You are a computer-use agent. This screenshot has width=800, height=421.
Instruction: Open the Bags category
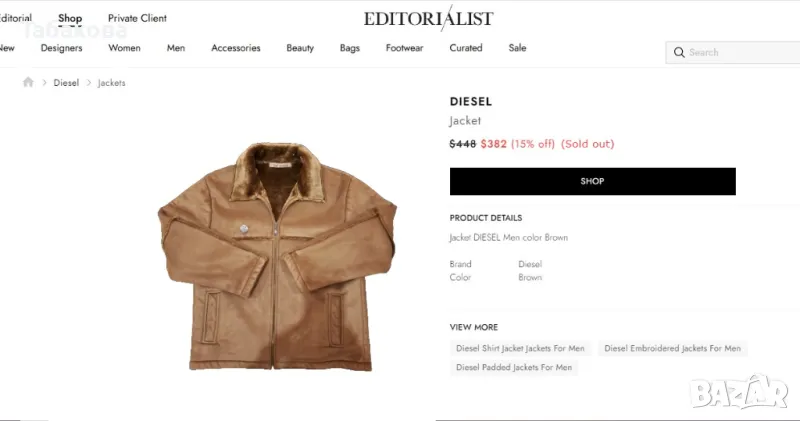(x=349, y=48)
